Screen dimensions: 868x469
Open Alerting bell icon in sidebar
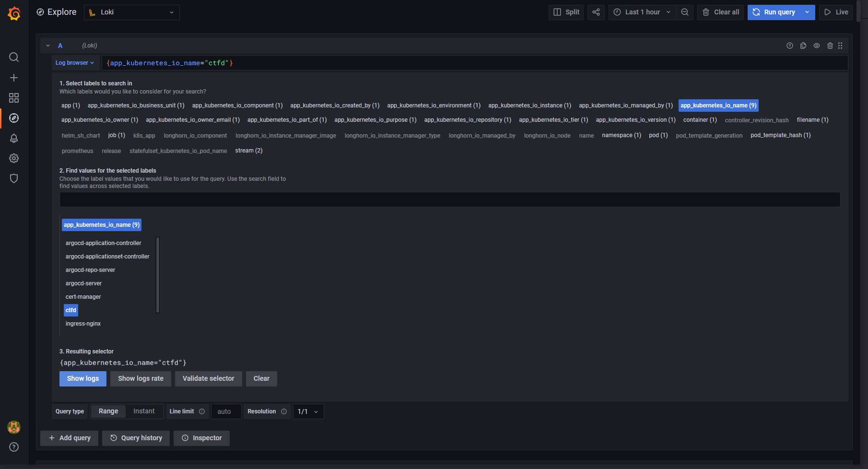tap(14, 138)
